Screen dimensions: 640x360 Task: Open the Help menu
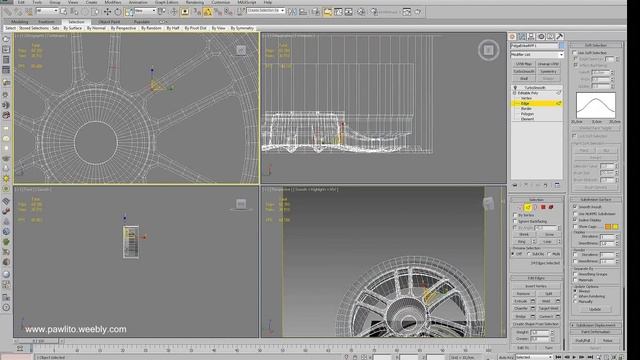(x=268, y=2)
